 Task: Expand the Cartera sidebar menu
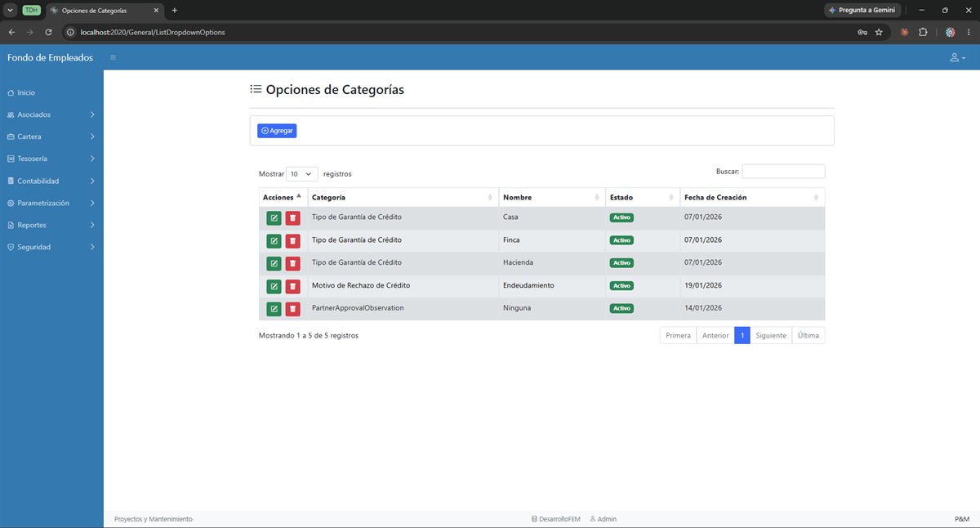click(x=51, y=136)
